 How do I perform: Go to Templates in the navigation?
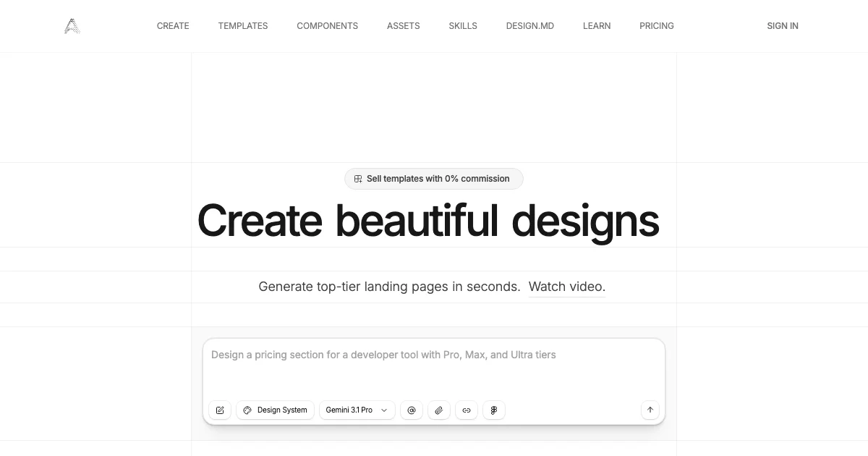coord(243,26)
